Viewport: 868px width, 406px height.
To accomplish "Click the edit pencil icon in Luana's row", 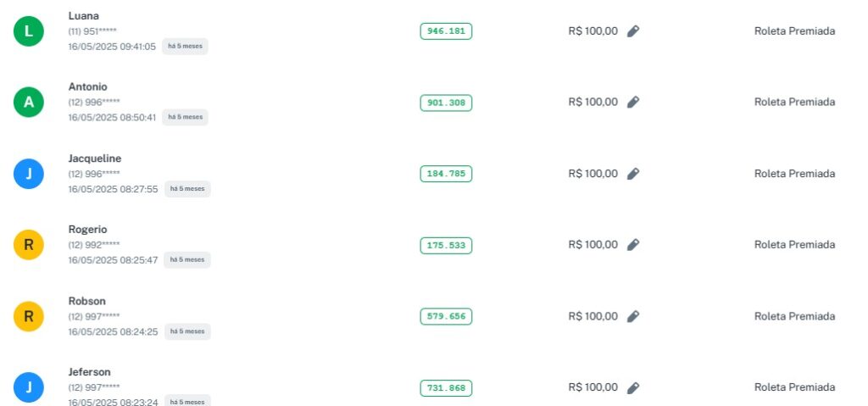I will tap(633, 31).
